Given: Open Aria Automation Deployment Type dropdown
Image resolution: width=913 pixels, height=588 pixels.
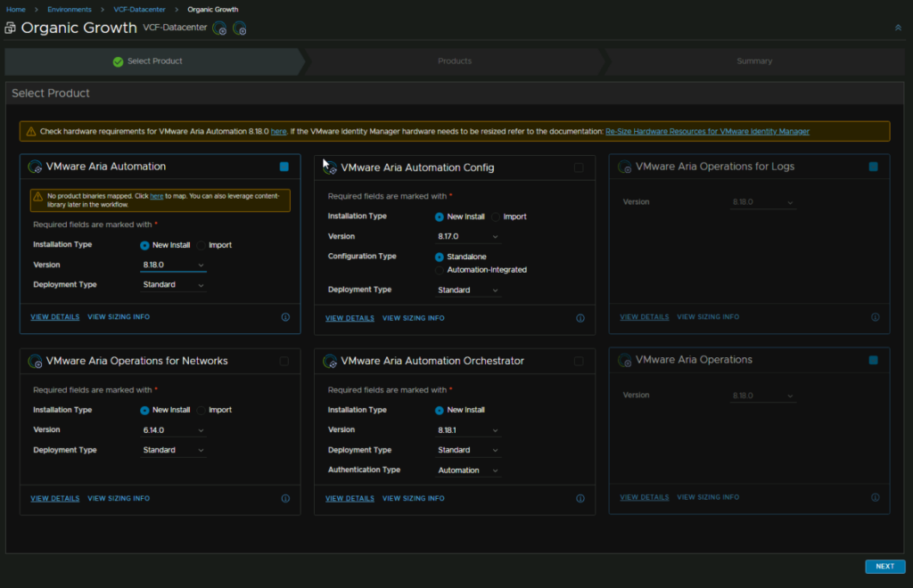Looking at the screenshot, I should [173, 284].
